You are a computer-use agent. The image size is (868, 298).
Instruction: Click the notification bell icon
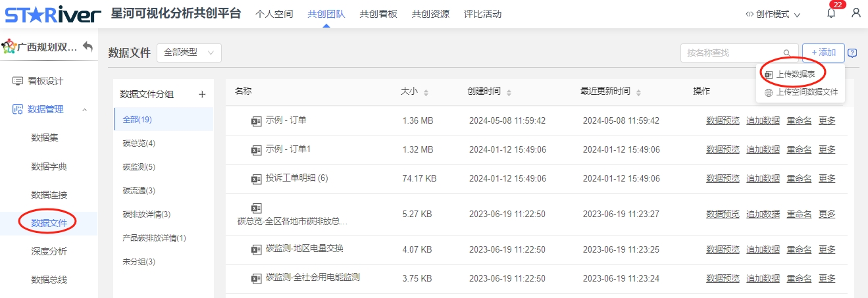[x=831, y=14]
